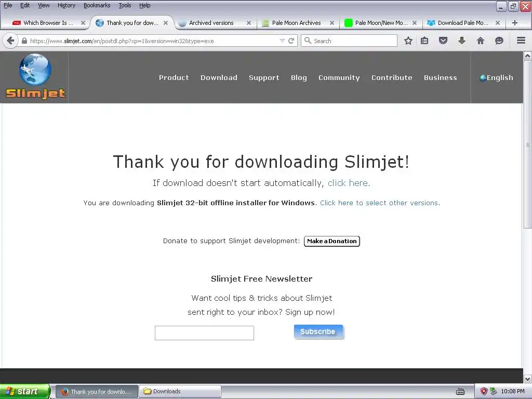Switch to Downloads folder taskbar item
This screenshot has height=399, width=532.
pyautogui.click(x=180, y=391)
